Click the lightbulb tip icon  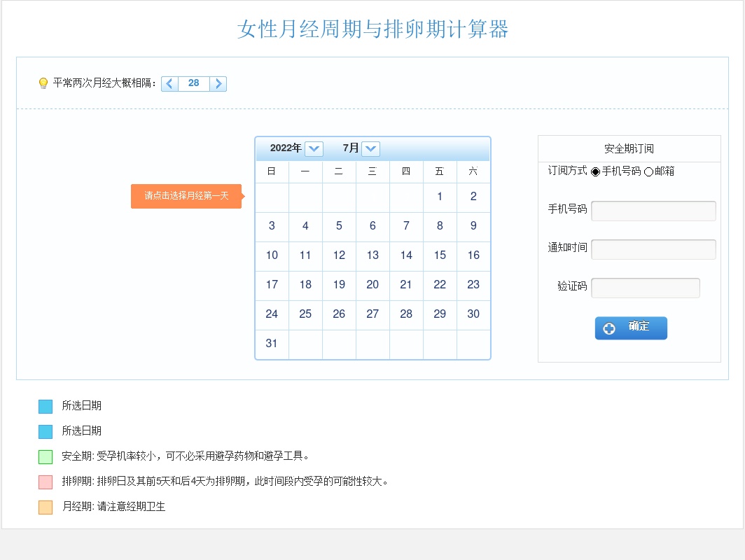43,84
